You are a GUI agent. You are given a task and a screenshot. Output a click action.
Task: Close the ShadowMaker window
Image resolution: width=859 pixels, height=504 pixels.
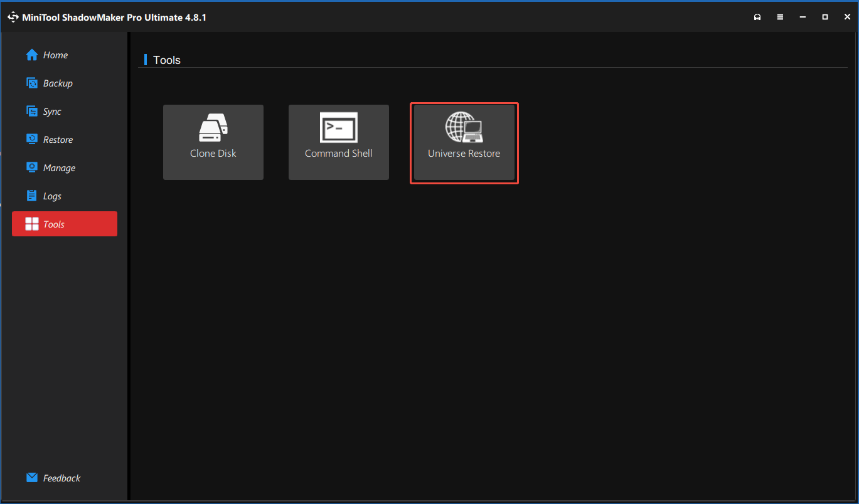click(x=847, y=17)
